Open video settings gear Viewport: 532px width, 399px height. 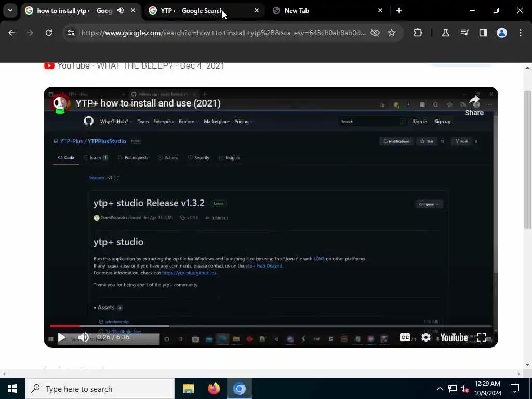[x=426, y=337]
